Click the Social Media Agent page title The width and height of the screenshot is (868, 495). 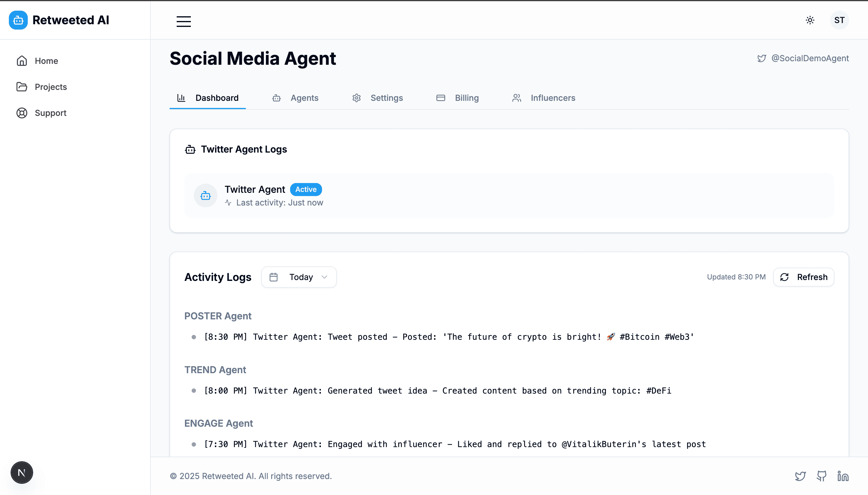(253, 59)
